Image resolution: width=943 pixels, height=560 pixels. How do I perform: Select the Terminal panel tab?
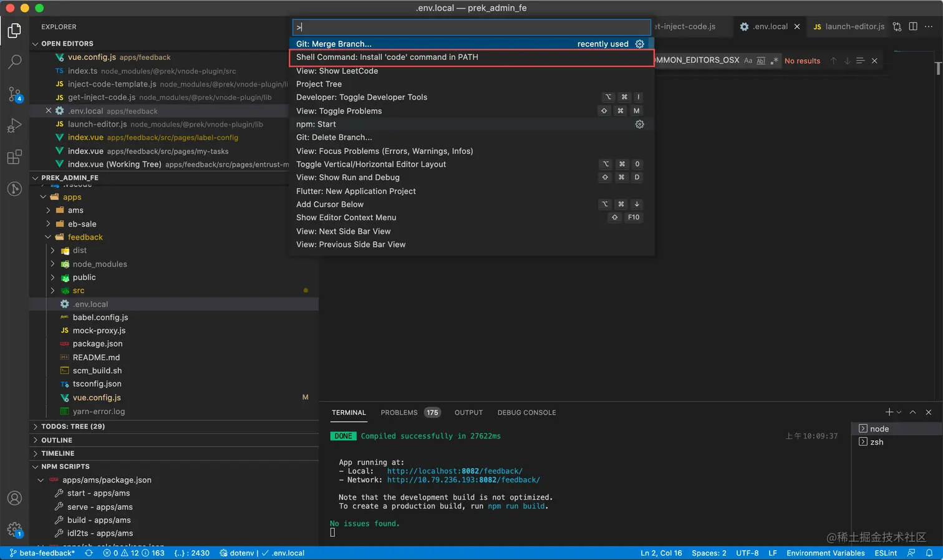point(349,412)
